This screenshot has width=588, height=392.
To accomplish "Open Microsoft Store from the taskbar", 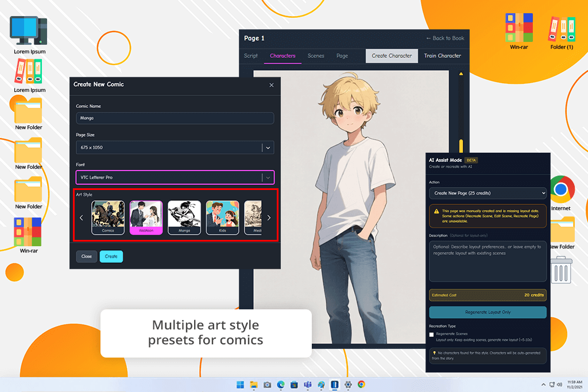I will [295, 385].
